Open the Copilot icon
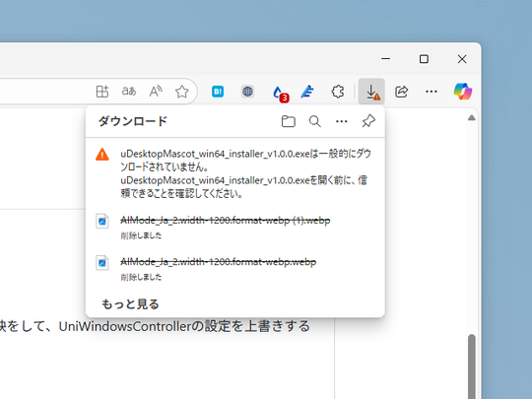Viewport: 532px width, 399px height. tap(462, 92)
